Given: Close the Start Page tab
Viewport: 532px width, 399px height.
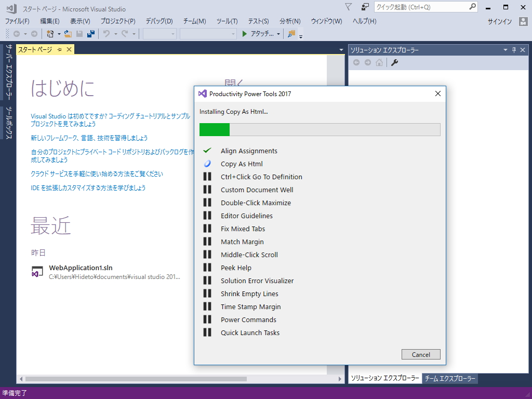Looking at the screenshot, I should (69, 50).
